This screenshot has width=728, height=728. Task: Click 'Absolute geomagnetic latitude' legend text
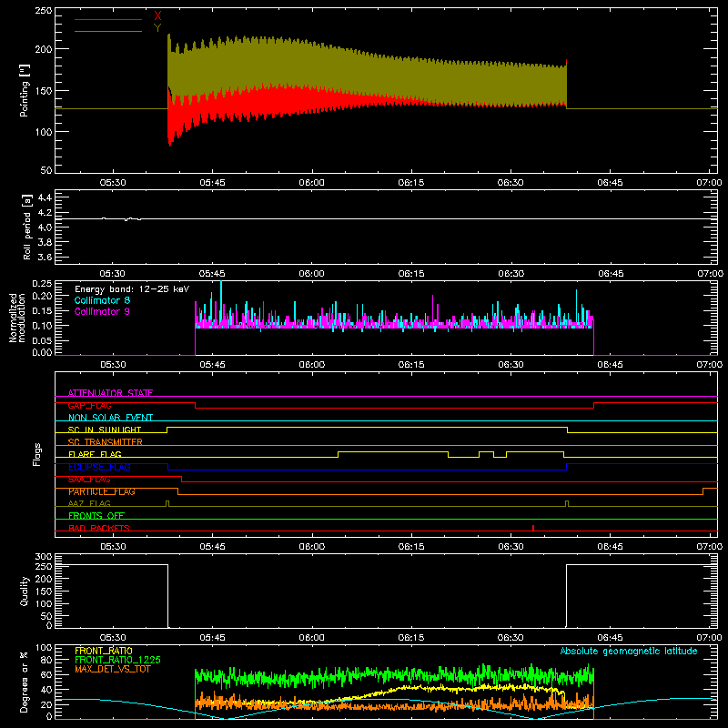pyautogui.click(x=629, y=651)
